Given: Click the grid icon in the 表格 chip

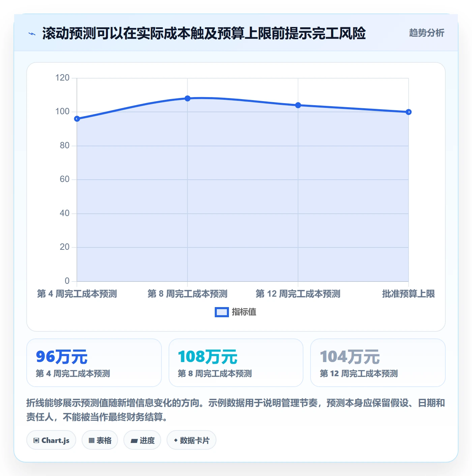Looking at the screenshot, I should (91, 441).
